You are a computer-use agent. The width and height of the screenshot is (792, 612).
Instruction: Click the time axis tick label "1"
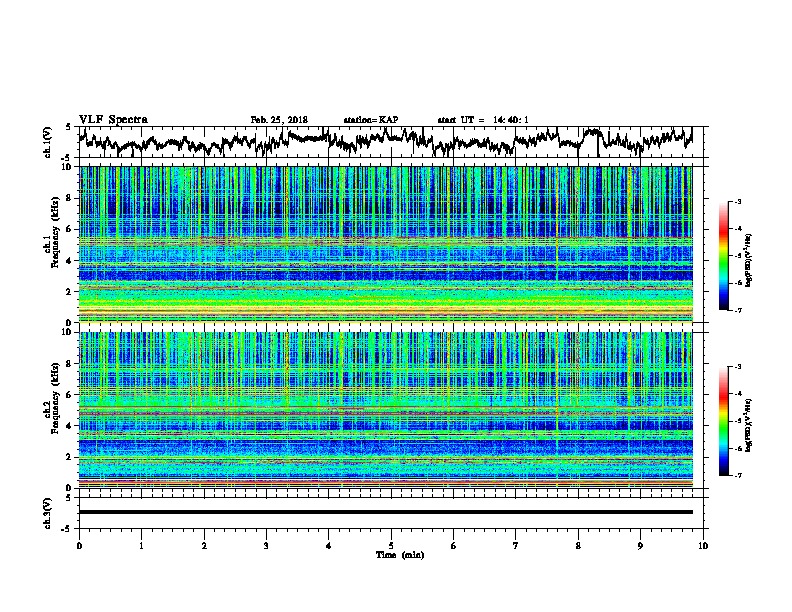141,546
